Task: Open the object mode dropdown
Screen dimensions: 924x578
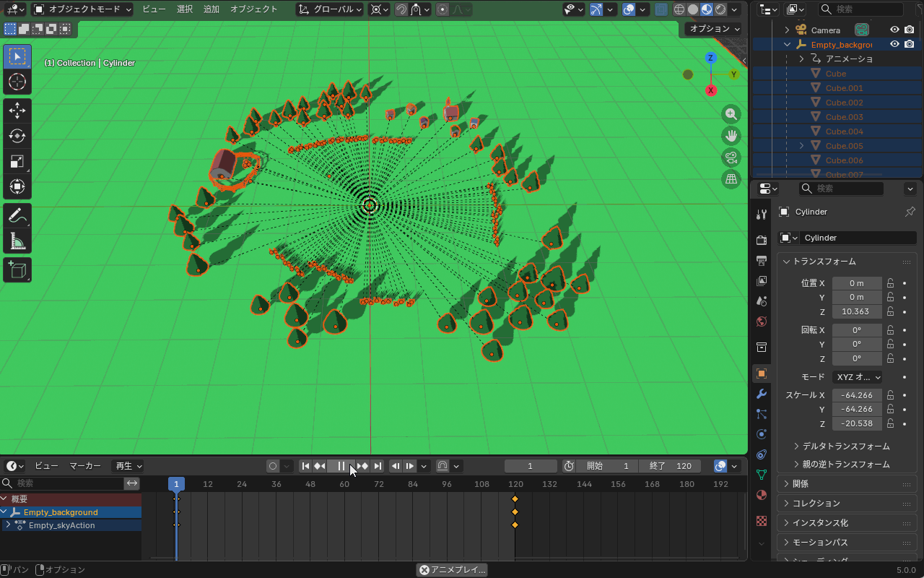Action: (83, 9)
